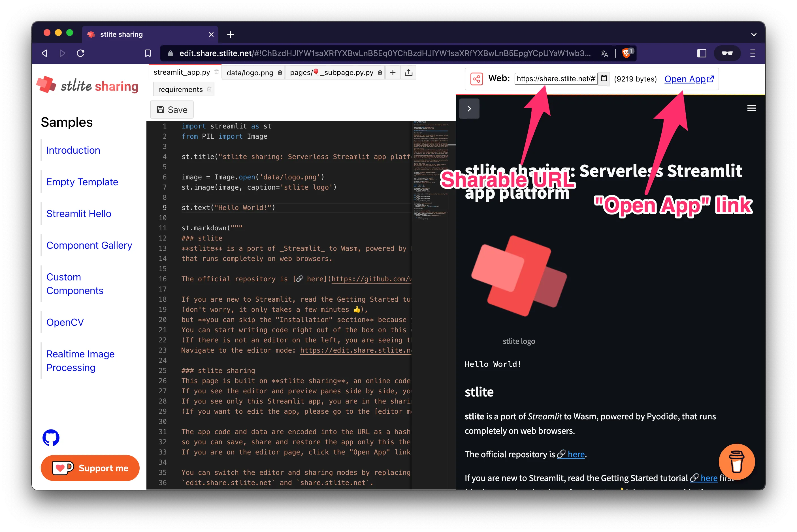Follow the Open App link
This screenshot has width=797, height=532.
(x=688, y=79)
